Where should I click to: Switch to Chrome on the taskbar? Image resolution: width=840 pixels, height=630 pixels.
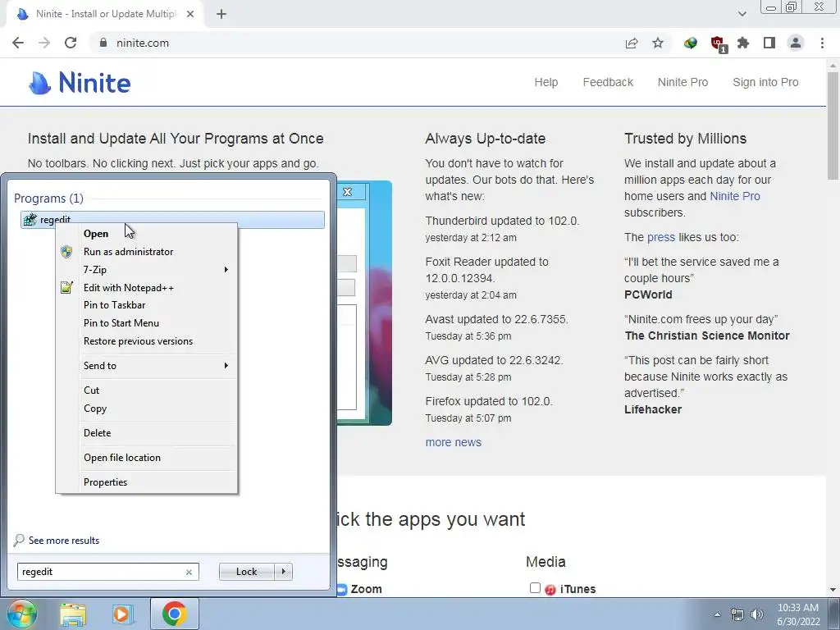(x=174, y=614)
